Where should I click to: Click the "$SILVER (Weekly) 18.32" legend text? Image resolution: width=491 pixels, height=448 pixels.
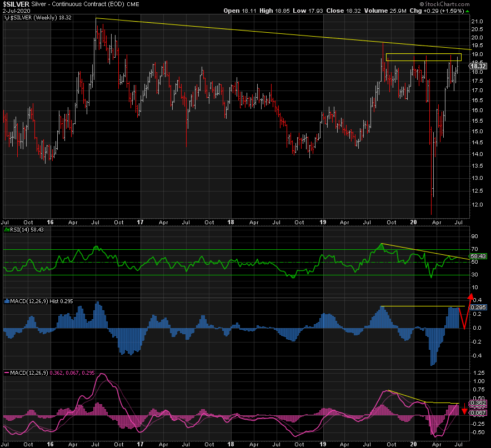tap(39, 18)
